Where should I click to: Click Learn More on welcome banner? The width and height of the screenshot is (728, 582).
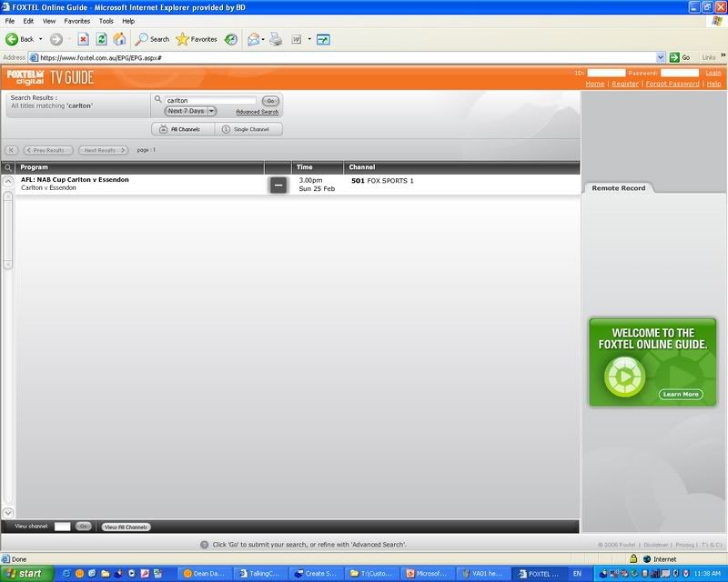pyautogui.click(x=681, y=394)
